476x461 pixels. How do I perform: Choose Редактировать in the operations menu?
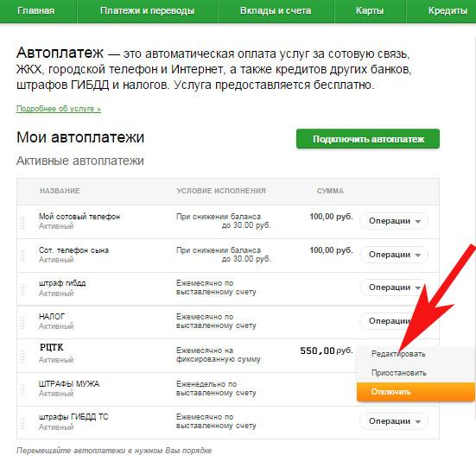point(398,354)
